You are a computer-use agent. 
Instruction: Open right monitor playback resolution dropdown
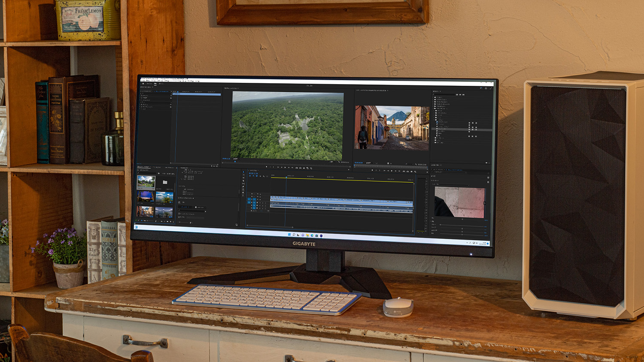tap(409, 164)
